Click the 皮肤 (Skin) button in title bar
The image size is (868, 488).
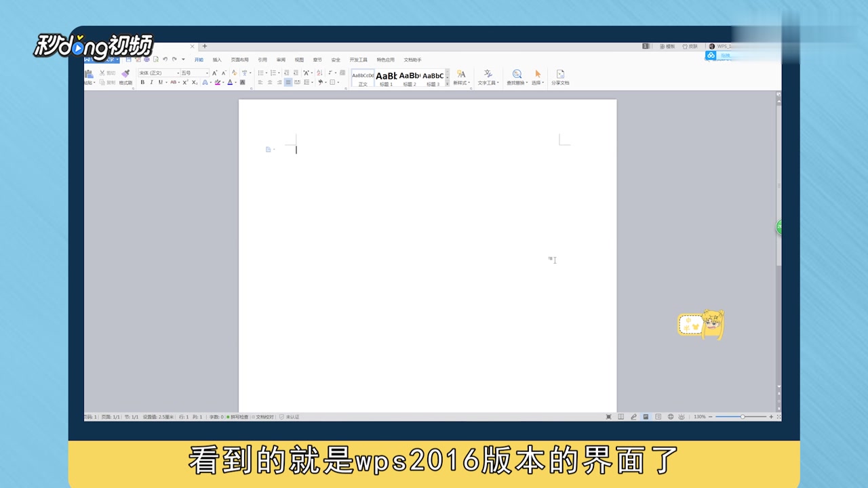(x=690, y=46)
